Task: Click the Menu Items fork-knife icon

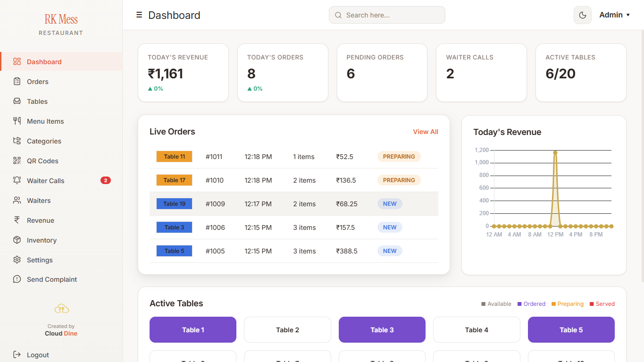Action: (17, 121)
